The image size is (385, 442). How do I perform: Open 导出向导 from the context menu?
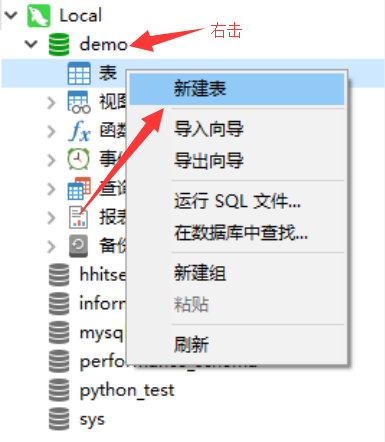237,161
